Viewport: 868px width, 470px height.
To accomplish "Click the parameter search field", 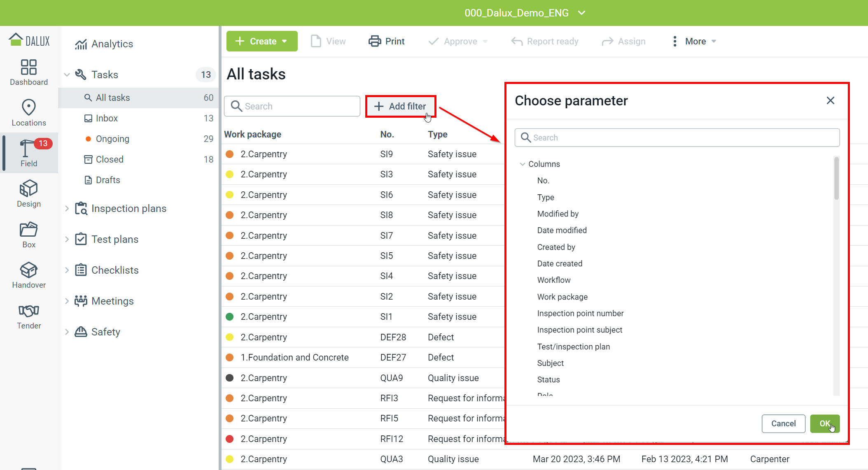I will pos(677,138).
